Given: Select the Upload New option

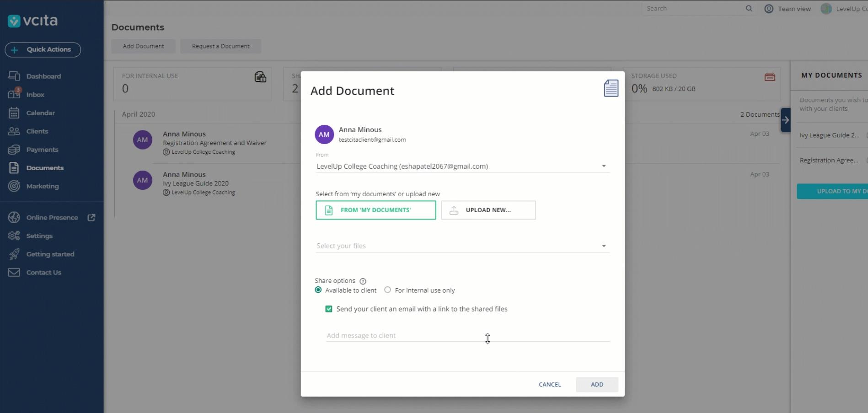Looking at the screenshot, I should (488, 210).
